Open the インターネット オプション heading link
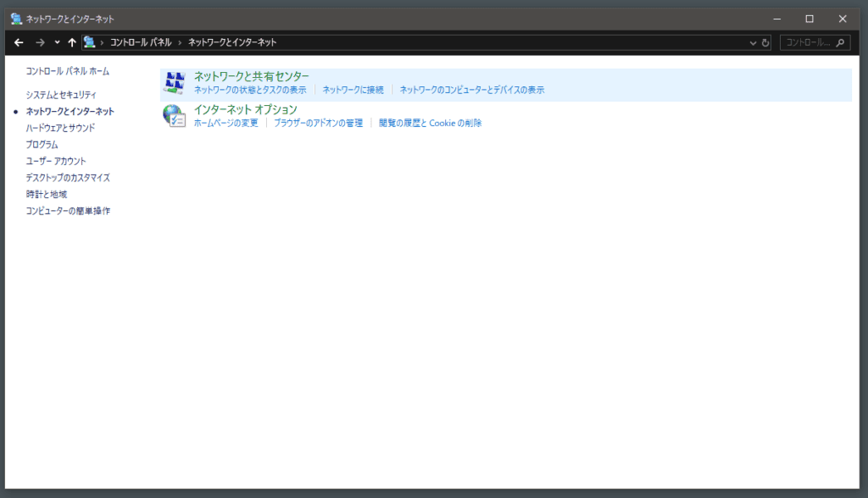Viewport: 868px width, 498px height. click(x=245, y=109)
